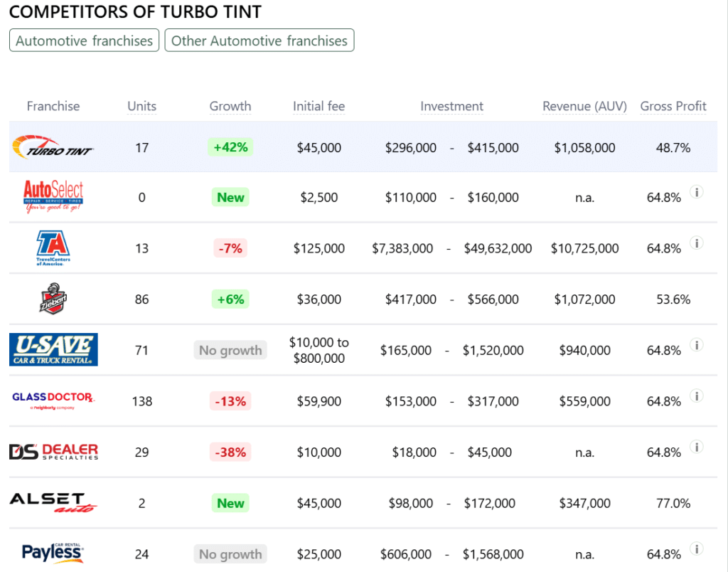The width and height of the screenshot is (728, 572).
Task: Click No growth badge in Payless row
Action: pos(230,554)
